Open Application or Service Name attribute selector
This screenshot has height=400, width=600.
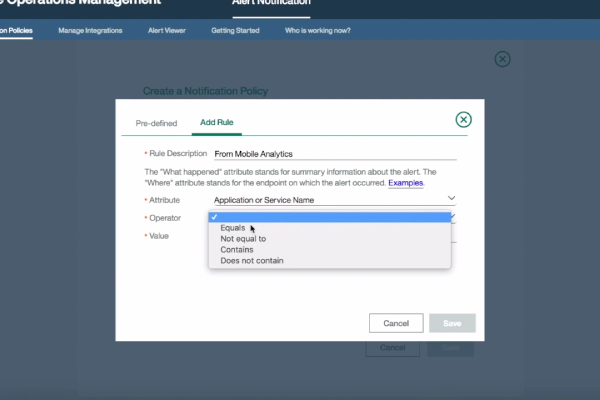point(335,199)
